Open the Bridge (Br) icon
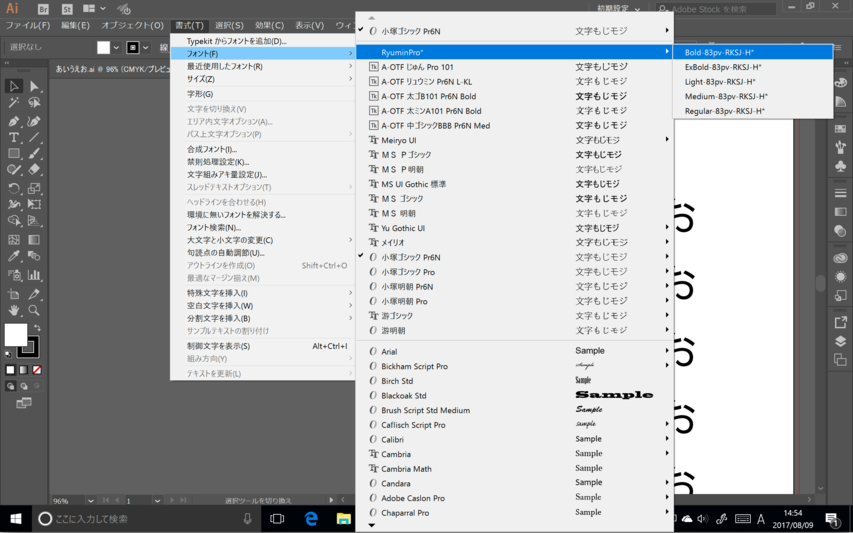Image resolution: width=853 pixels, height=533 pixels. tap(43, 9)
